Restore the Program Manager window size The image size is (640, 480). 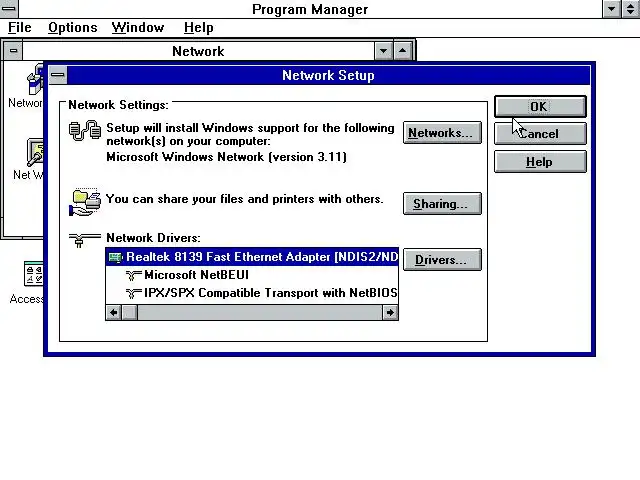click(631, 9)
